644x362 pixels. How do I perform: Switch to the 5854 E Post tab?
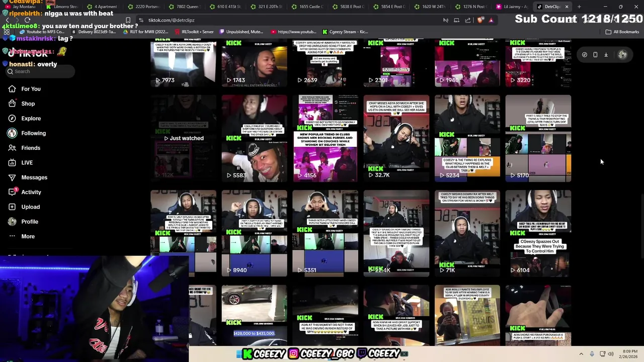point(389,7)
